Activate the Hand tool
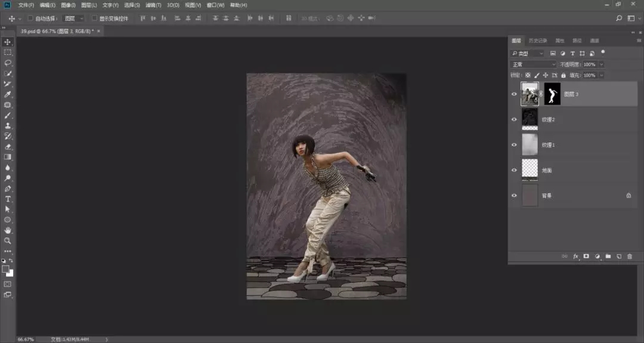Viewport: 644px width, 343px height. (x=8, y=230)
